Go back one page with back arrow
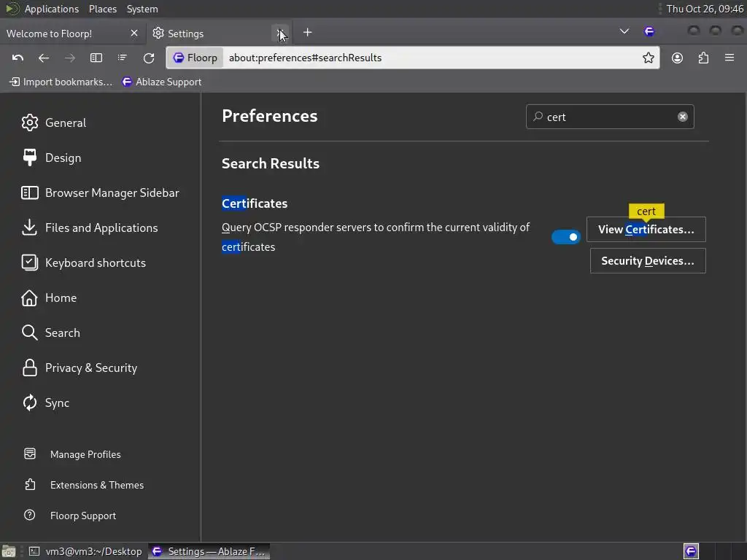This screenshot has height=560, width=747. 43,58
